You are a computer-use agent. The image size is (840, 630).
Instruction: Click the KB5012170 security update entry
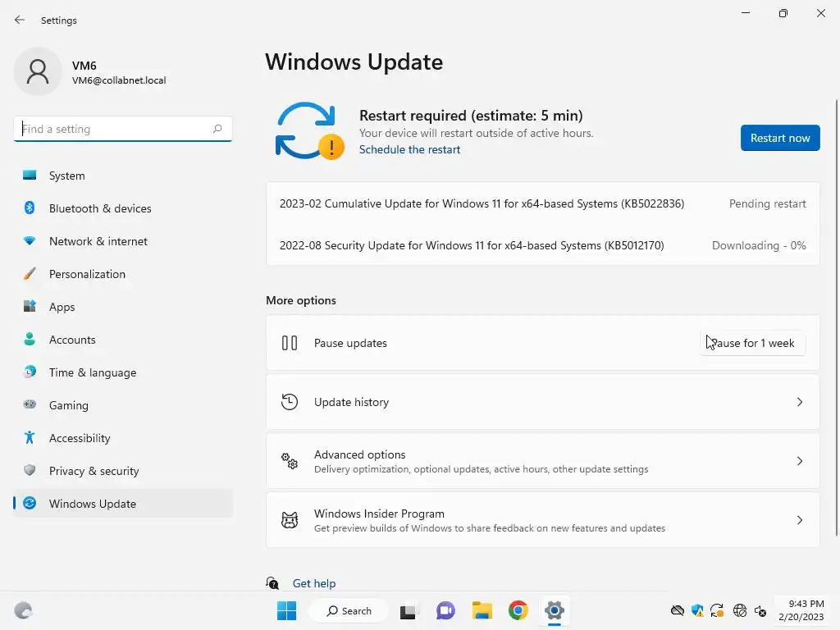tap(543, 245)
